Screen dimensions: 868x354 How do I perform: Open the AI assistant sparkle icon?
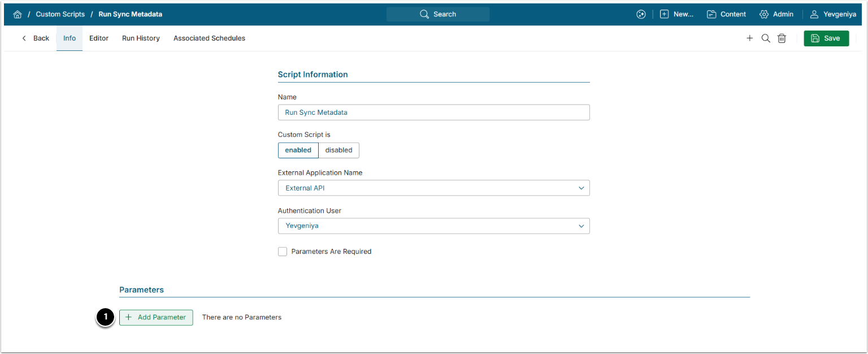[641, 14]
